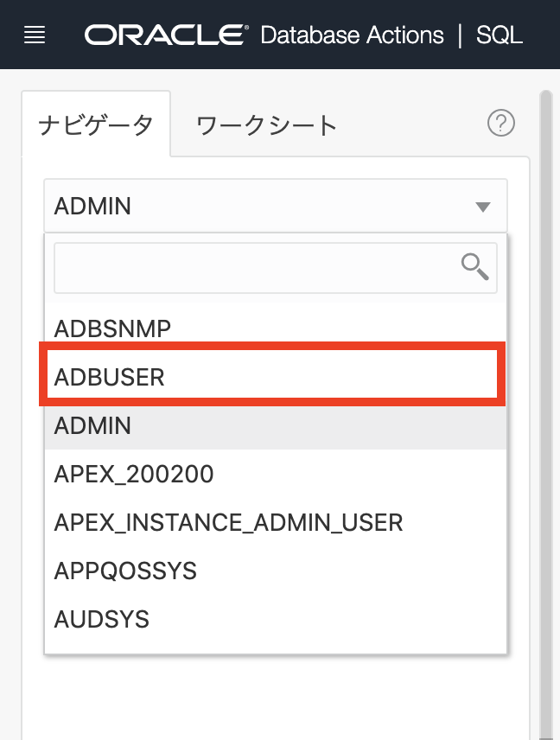This screenshot has height=740, width=560.
Task: Click the SQL label in header
Action: click(x=500, y=35)
